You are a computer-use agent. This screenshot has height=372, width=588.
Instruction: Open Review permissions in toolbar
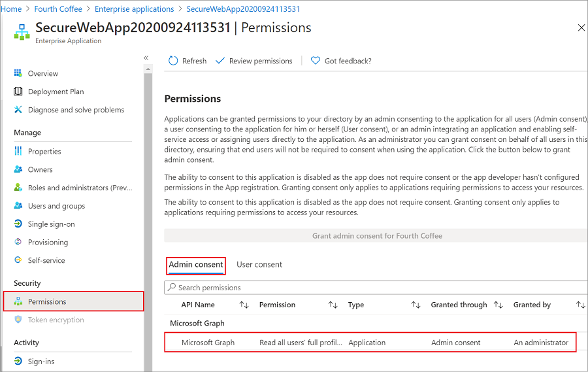pyautogui.click(x=254, y=61)
